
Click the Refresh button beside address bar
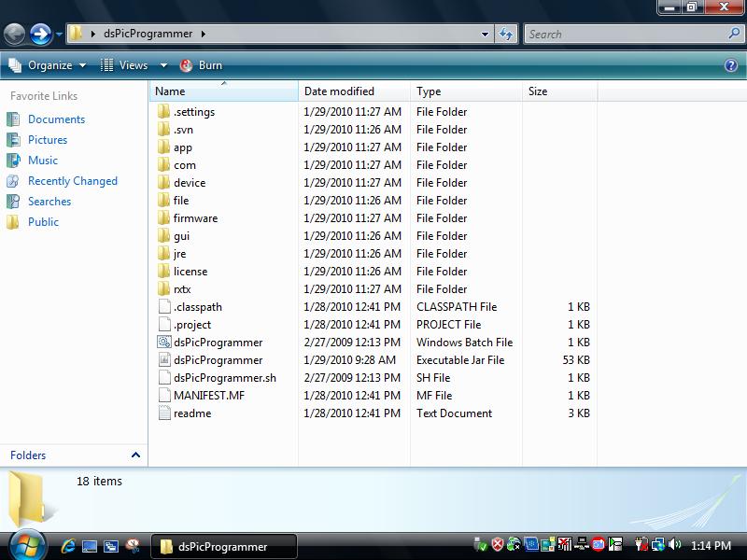507,35
